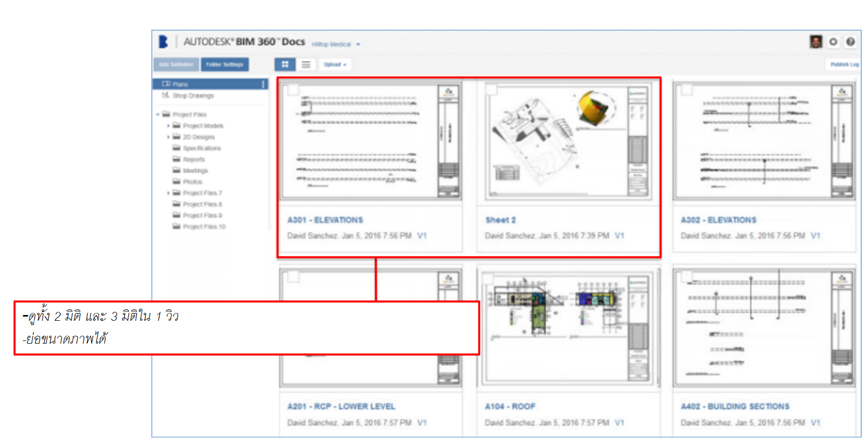Screen dimensions: 868x446
Task: Open the Sheet 2 title link
Action: tap(501, 220)
